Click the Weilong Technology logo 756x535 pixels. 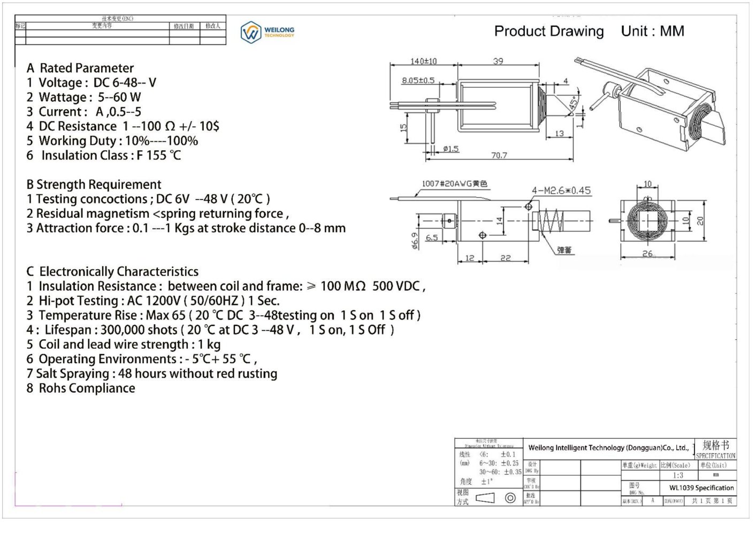267,32
